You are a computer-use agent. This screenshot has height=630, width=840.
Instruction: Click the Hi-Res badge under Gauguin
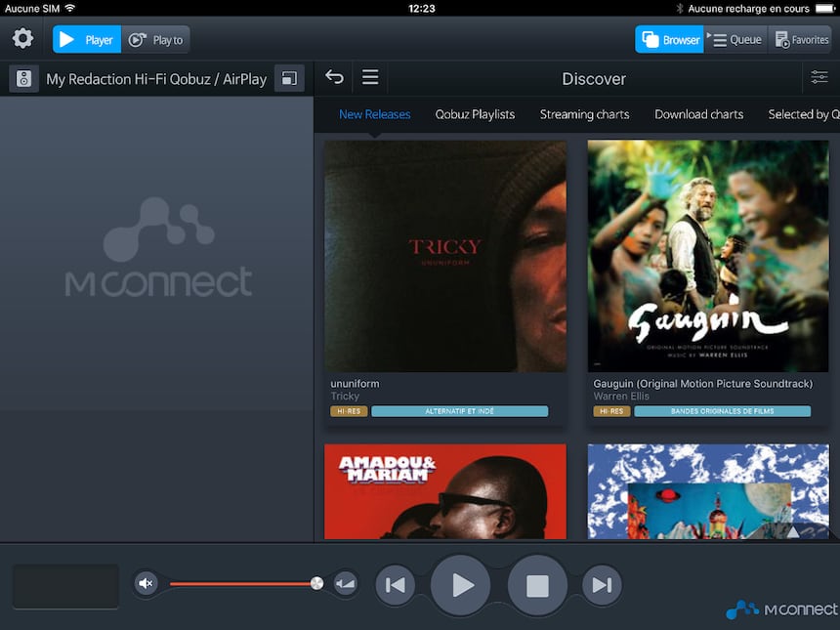pos(611,411)
